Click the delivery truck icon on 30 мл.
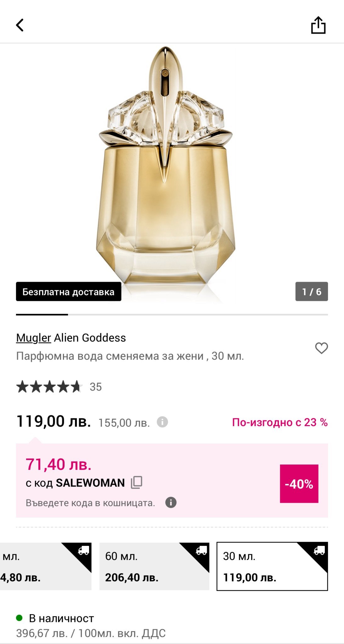The image size is (344, 644). [x=319, y=551]
